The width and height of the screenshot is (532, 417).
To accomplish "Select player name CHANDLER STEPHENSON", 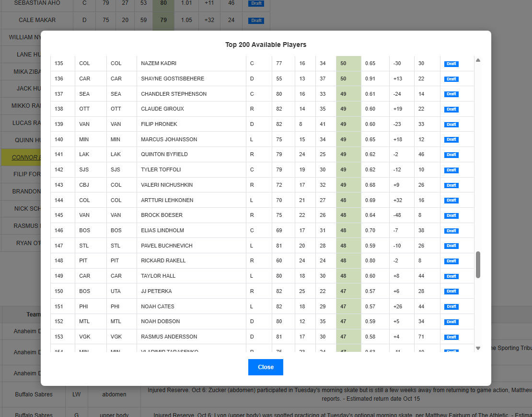I will [x=173, y=94].
